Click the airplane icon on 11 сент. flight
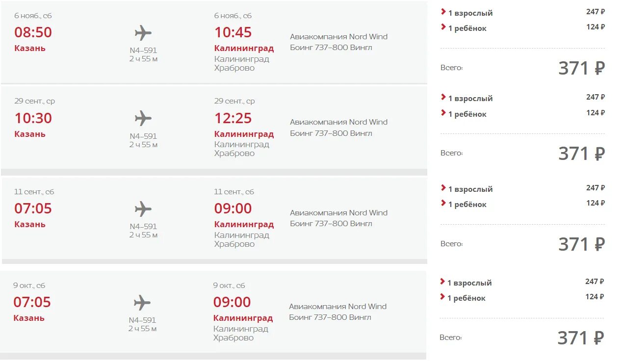This screenshot has height=364, width=624. (143, 209)
